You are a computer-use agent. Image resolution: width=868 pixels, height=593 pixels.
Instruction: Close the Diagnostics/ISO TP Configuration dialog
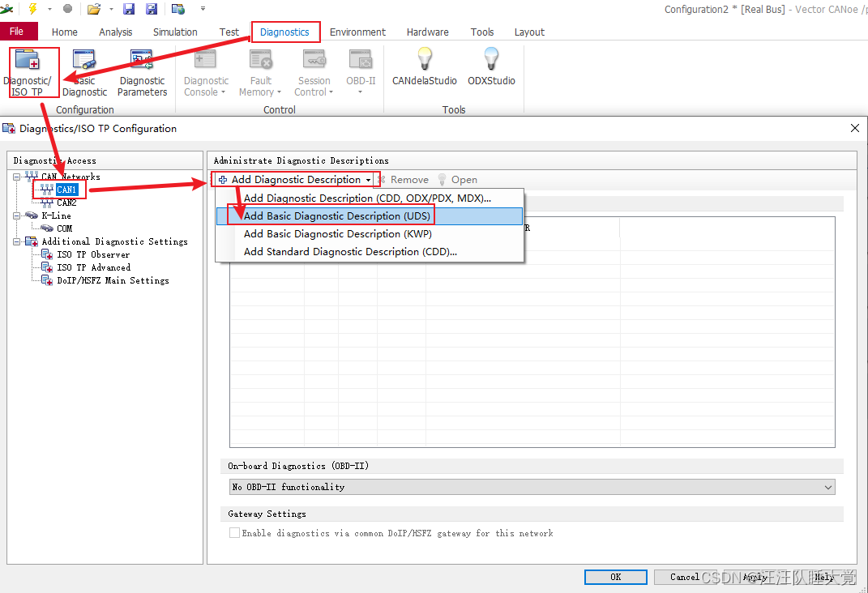(x=855, y=128)
